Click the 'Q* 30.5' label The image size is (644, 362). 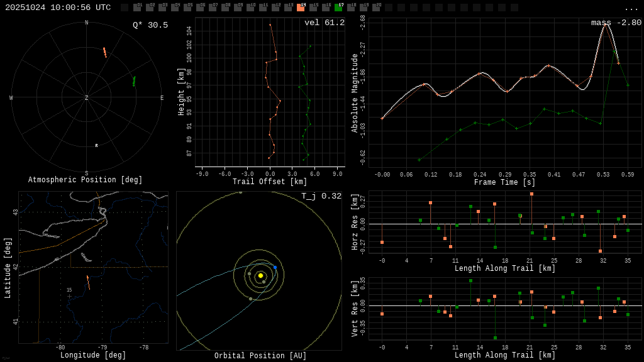tap(150, 25)
